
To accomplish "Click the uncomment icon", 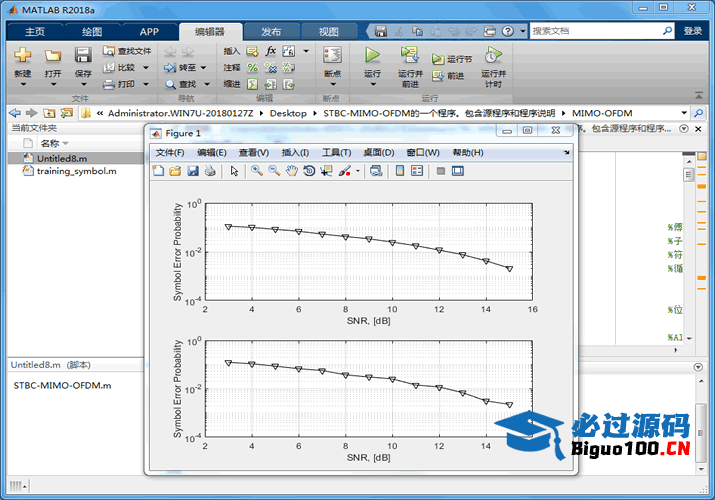I will click(x=271, y=67).
